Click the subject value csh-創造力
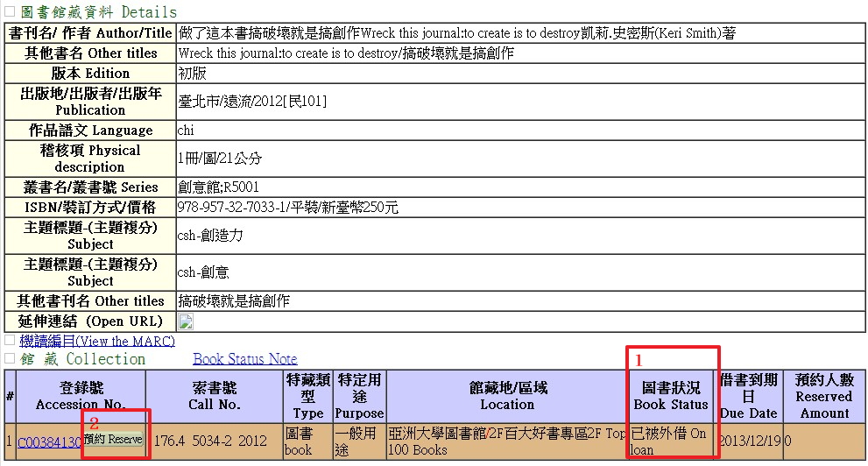Screen dimensions: 868x466 pos(210,236)
